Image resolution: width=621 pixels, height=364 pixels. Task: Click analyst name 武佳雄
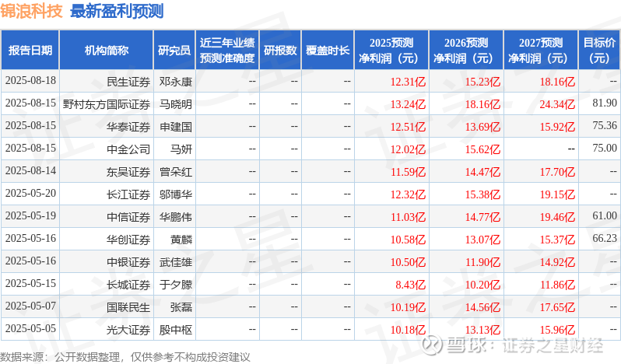pos(176,262)
